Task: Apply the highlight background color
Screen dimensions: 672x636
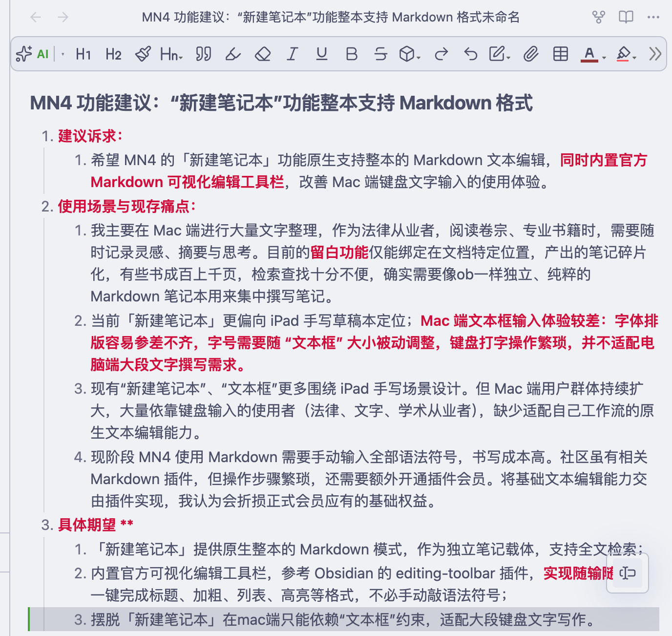Action: click(x=624, y=54)
